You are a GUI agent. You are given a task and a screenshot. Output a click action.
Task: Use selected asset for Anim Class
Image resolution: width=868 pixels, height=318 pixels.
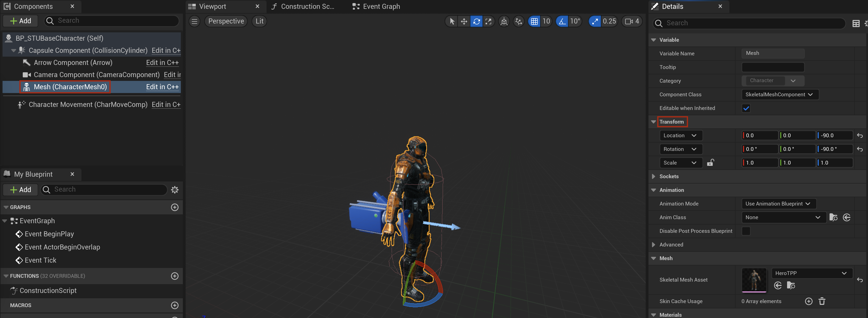[847, 217]
